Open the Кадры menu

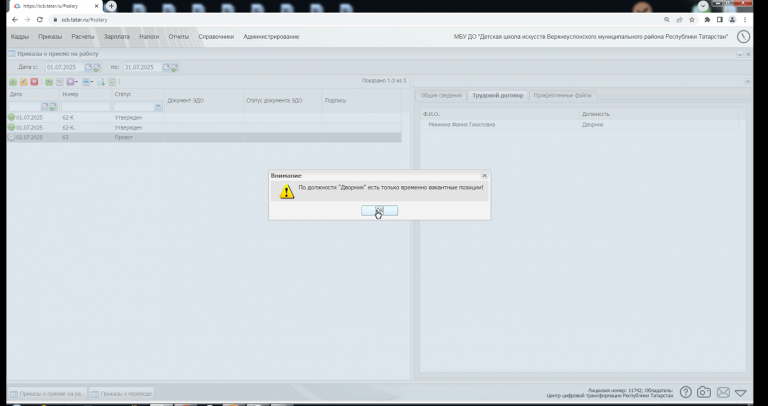[20, 37]
